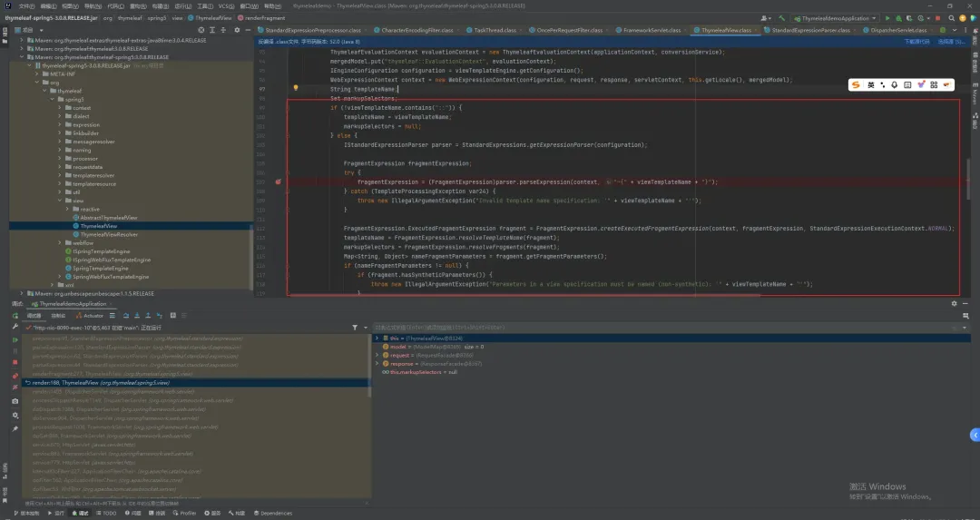Click Evaluate Expression calculator icon
Image resolution: width=980 pixels, height=520 pixels.
coord(173,316)
